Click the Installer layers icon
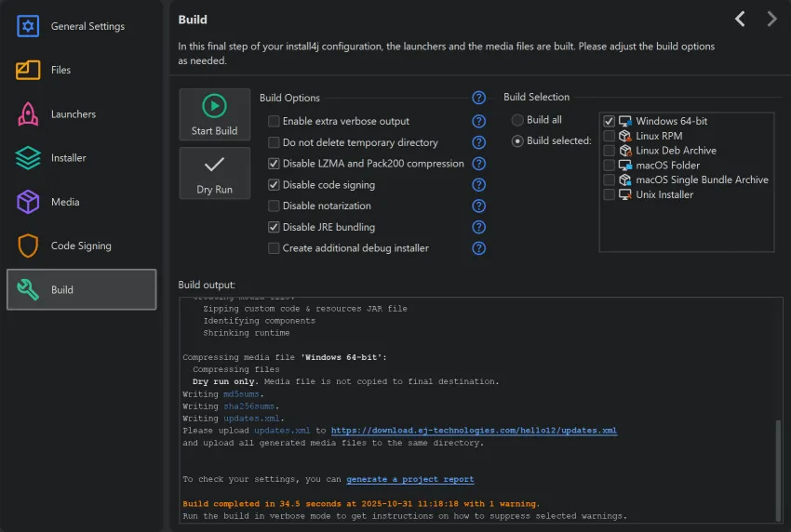This screenshot has width=791, height=532. (x=28, y=158)
